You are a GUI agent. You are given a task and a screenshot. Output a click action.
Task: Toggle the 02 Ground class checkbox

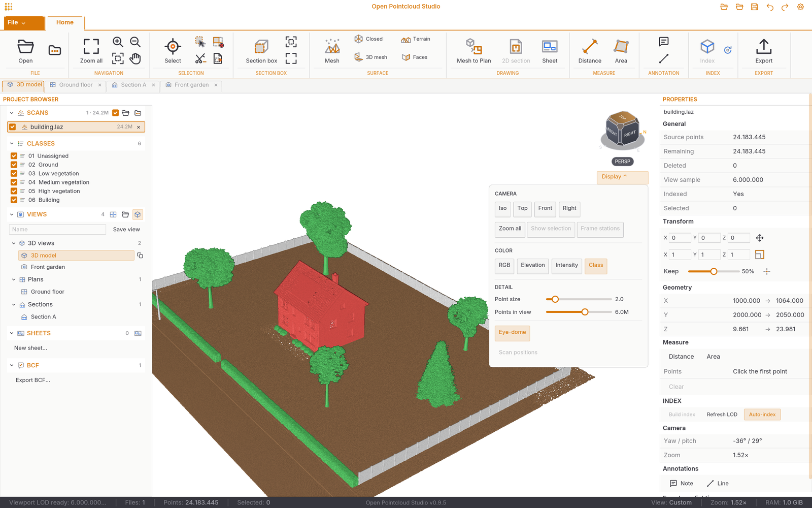[14, 165]
